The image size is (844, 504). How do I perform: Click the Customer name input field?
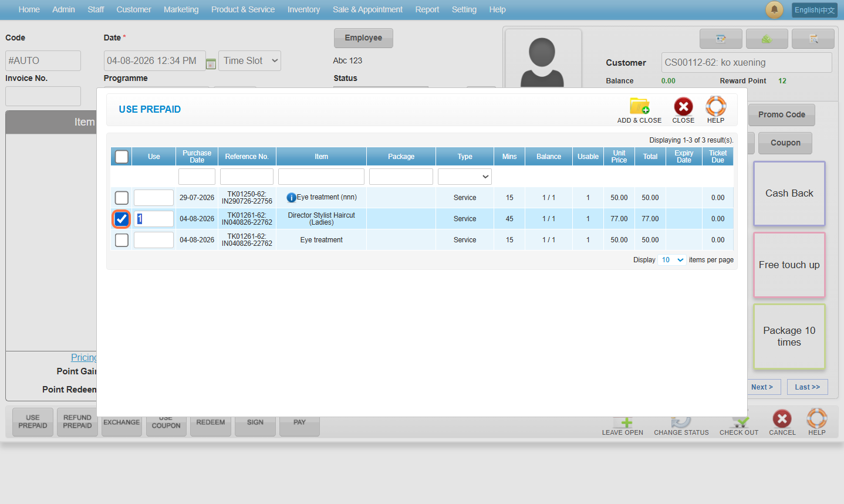pos(747,63)
